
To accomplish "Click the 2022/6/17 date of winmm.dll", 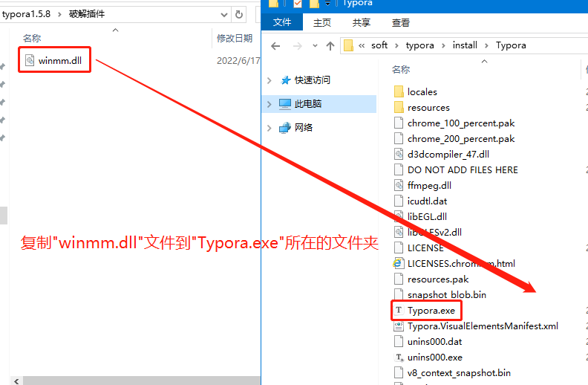I will [x=238, y=60].
